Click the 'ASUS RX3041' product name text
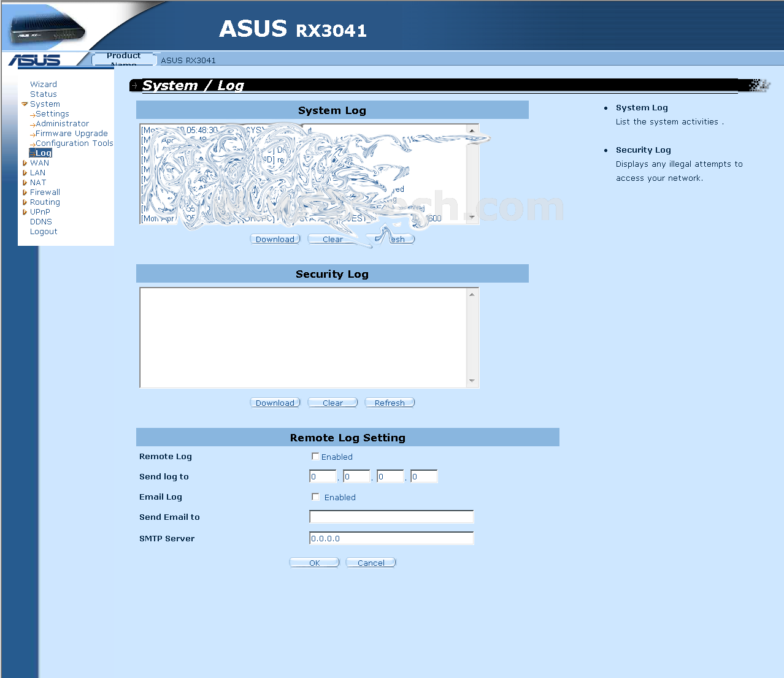Screen dimensions: 784x678 (188, 60)
